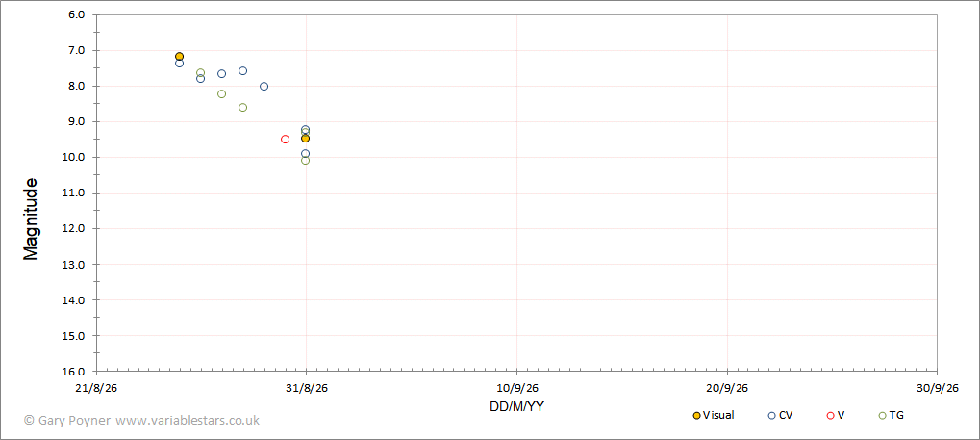The height and width of the screenshot is (440, 980).
Task: Click the blue CV legend marker
Action: (x=772, y=415)
